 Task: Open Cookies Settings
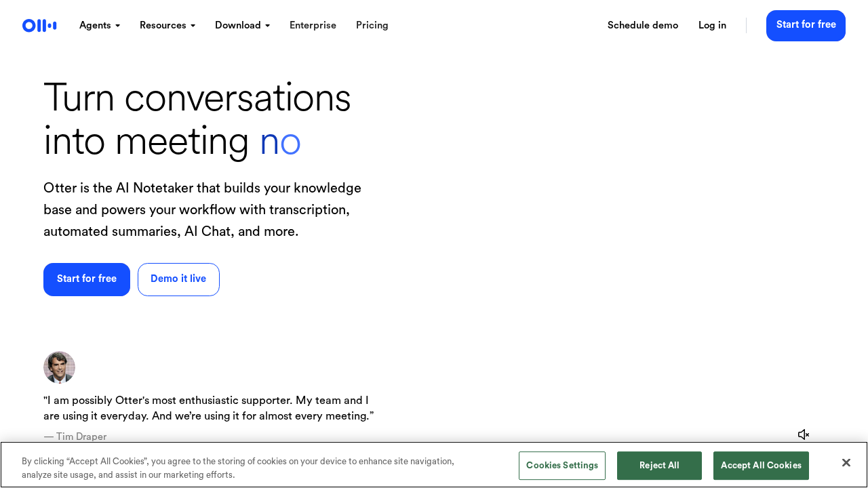[x=561, y=466]
